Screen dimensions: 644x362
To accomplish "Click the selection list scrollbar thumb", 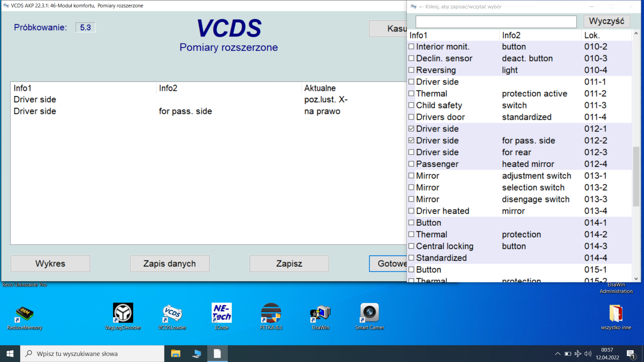I will pyautogui.click(x=636, y=177).
